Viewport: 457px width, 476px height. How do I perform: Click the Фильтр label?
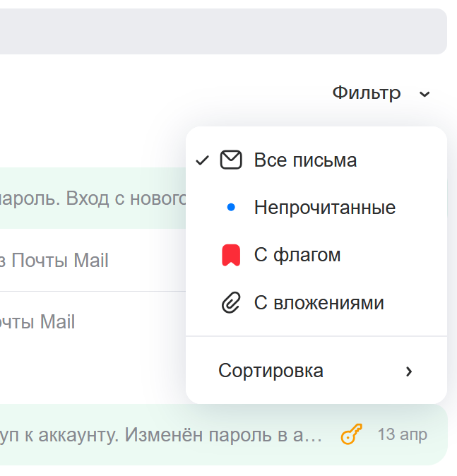[x=367, y=93]
